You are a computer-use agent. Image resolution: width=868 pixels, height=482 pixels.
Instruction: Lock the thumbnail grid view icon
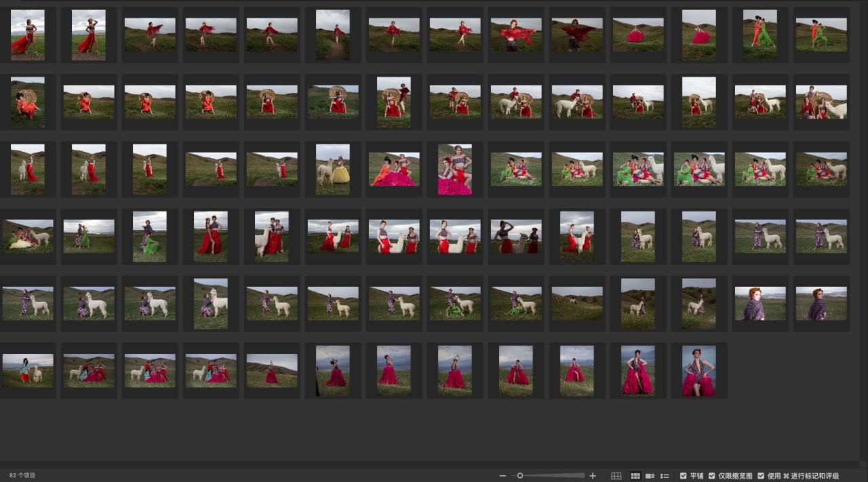click(616, 476)
